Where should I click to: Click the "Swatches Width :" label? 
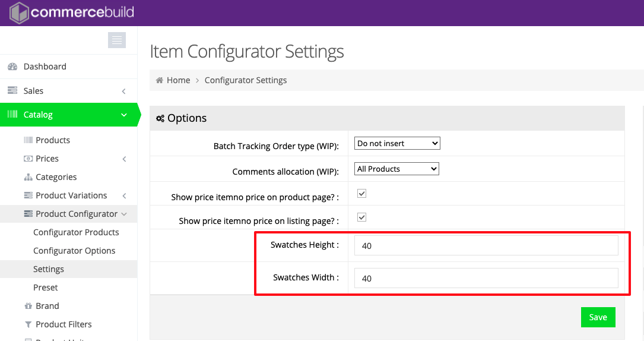[306, 277]
